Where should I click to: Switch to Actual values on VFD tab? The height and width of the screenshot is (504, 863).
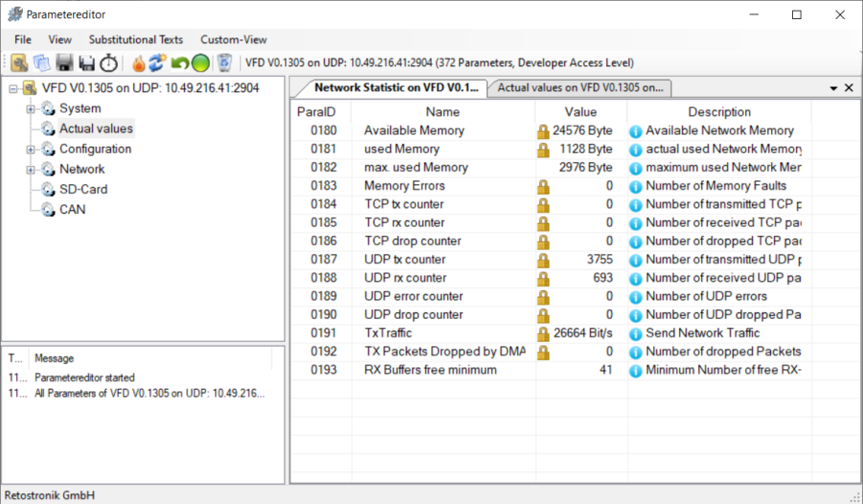click(x=580, y=87)
